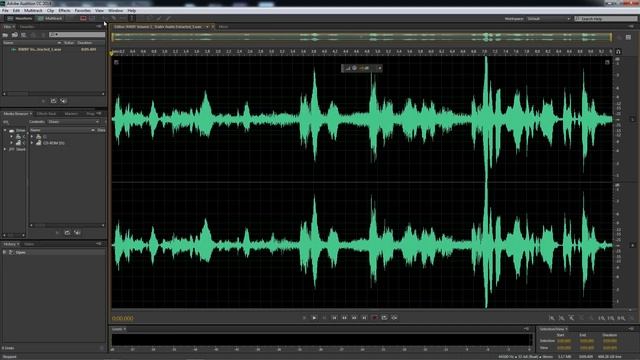Expand the C: drive in contents list
The height and width of the screenshot is (360, 640).
pyautogui.click(x=32, y=136)
